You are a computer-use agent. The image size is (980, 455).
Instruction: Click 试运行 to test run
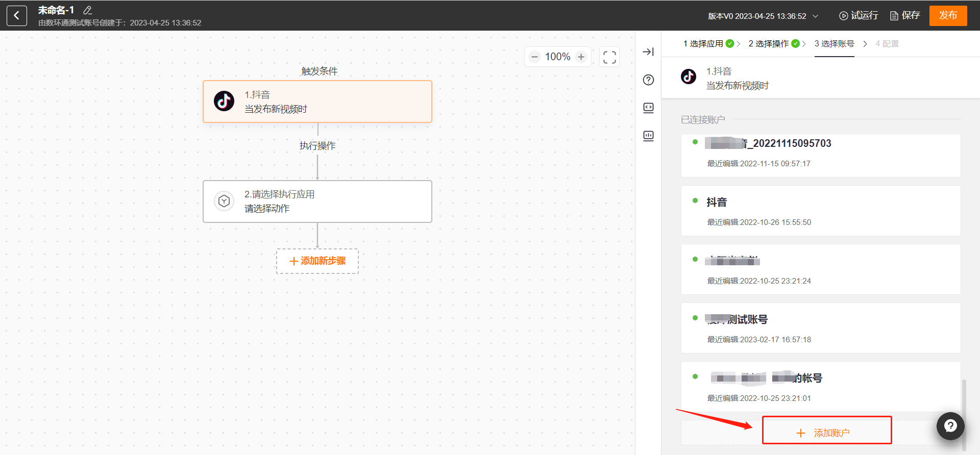859,16
